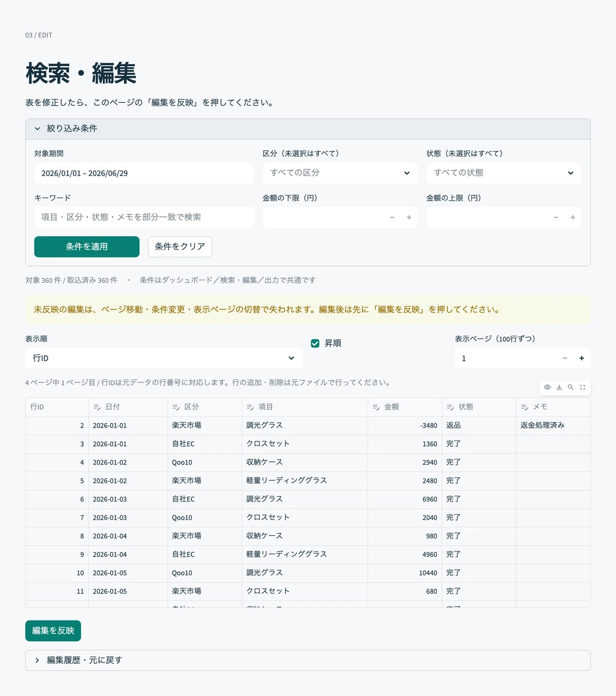
Task: Expand 編集履歴・元に戻す section
Action: (308, 660)
